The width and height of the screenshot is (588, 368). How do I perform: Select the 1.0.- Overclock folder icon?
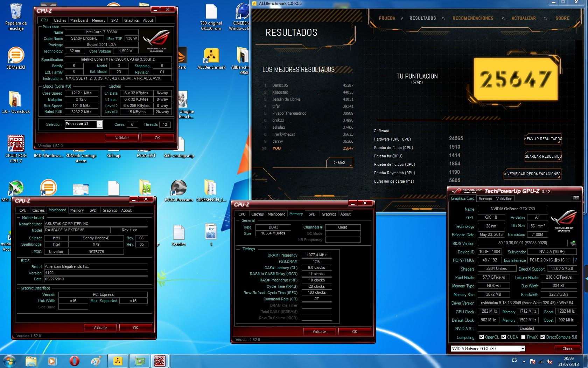point(16,102)
